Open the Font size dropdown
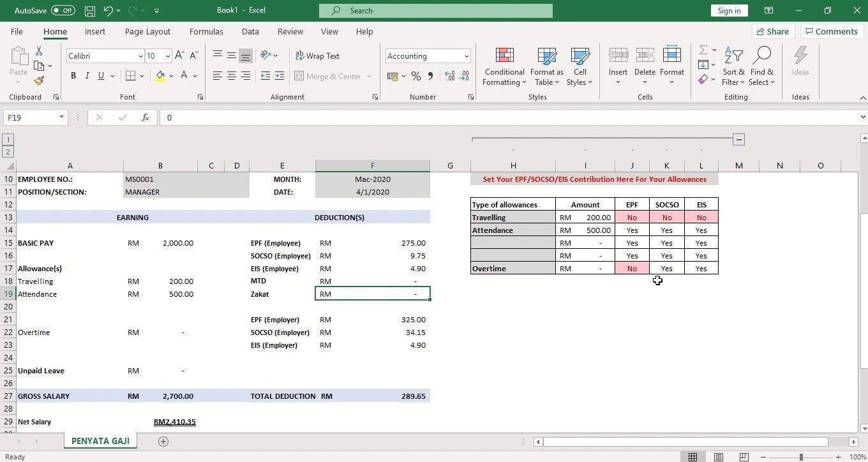Viewport: 868px width, 462px height. (x=168, y=56)
